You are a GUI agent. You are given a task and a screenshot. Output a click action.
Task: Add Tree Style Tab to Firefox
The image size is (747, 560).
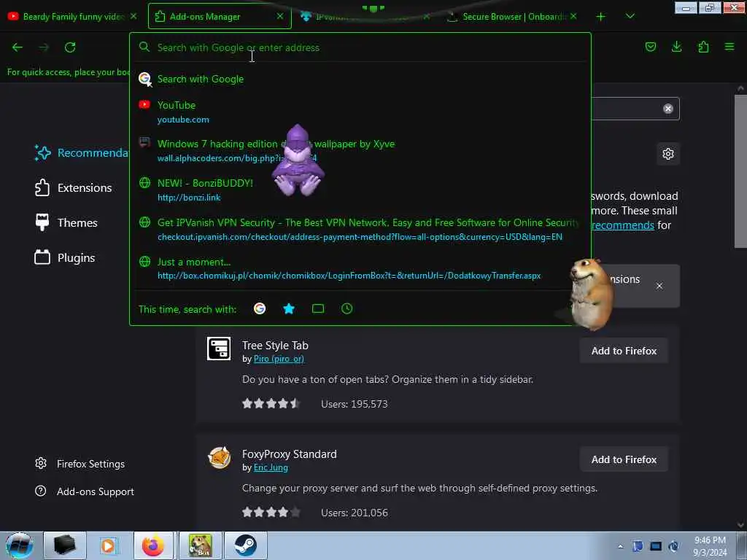624,351
